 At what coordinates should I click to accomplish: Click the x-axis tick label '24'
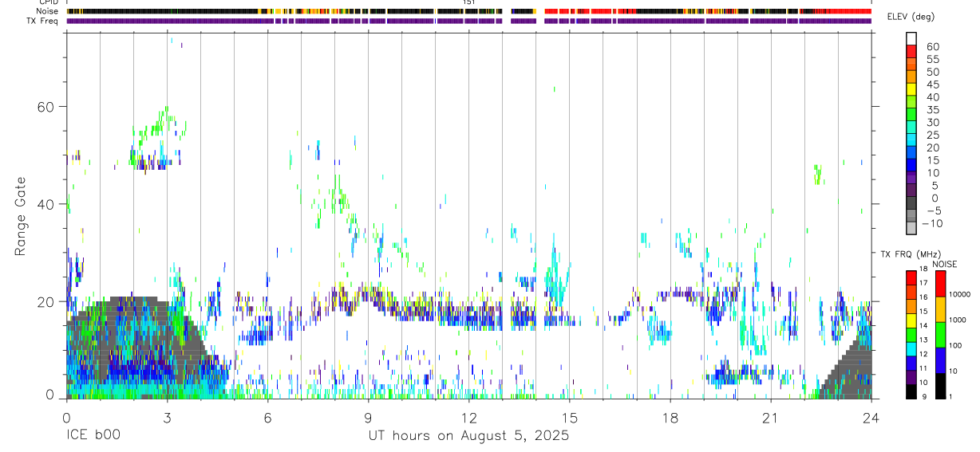click(x=871, y=417)
